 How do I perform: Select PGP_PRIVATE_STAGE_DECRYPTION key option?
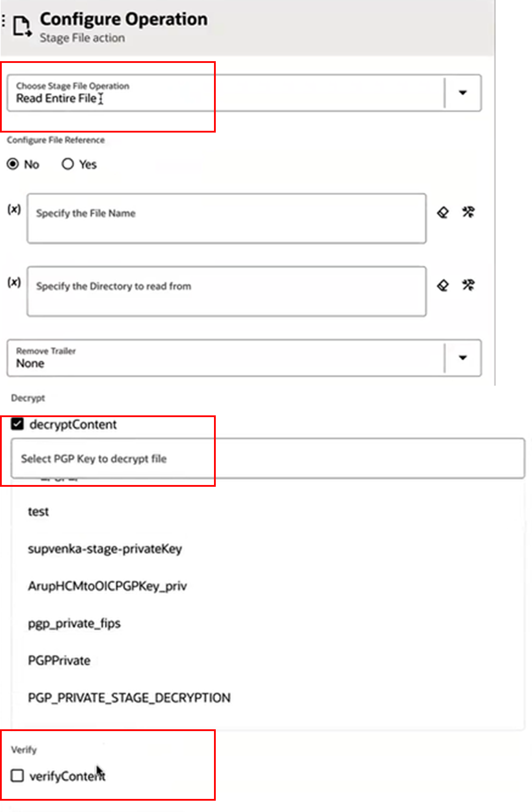(129, 698)
